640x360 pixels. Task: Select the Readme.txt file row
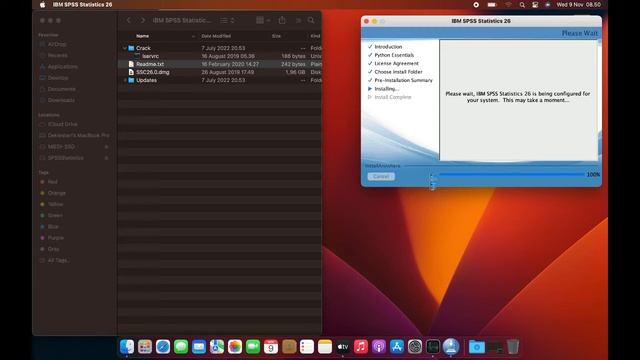pyautogui.click(x=220, y=64)
